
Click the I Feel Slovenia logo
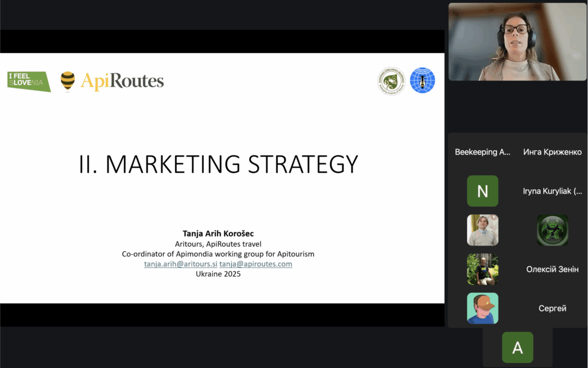click(29, 81)
